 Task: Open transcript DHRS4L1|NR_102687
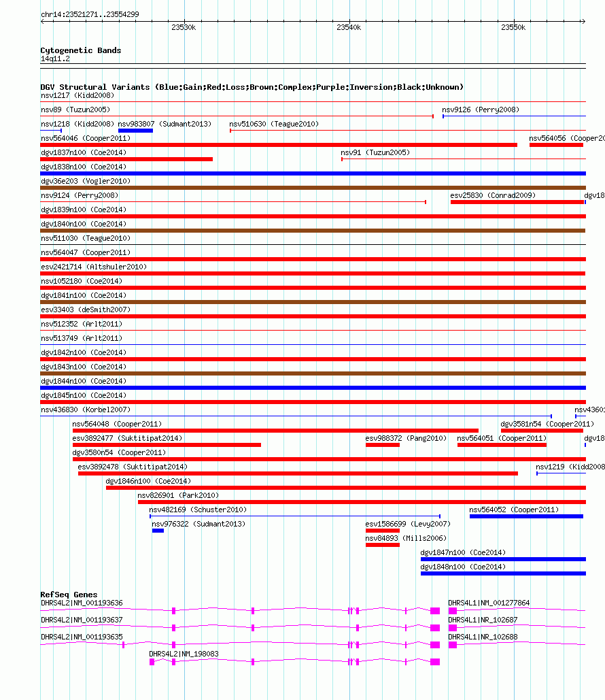(x=483, y=620)
